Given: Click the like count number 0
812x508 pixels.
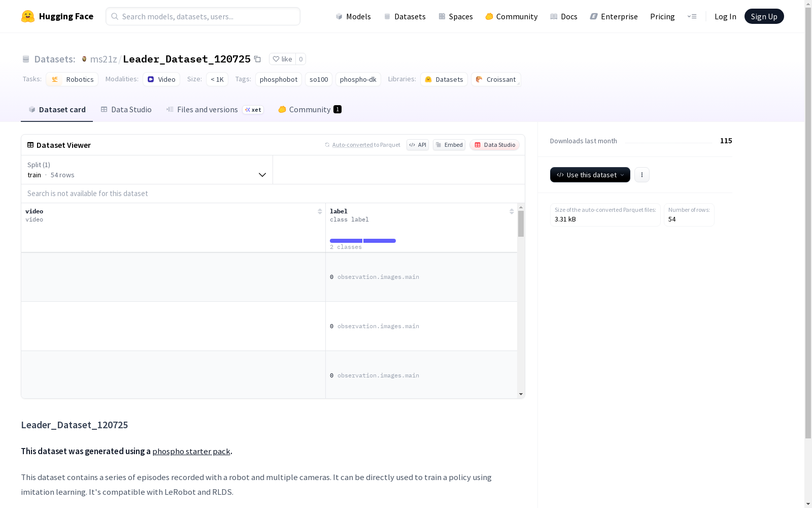Looking at the screenshot, I should click(x=300, y=59).
